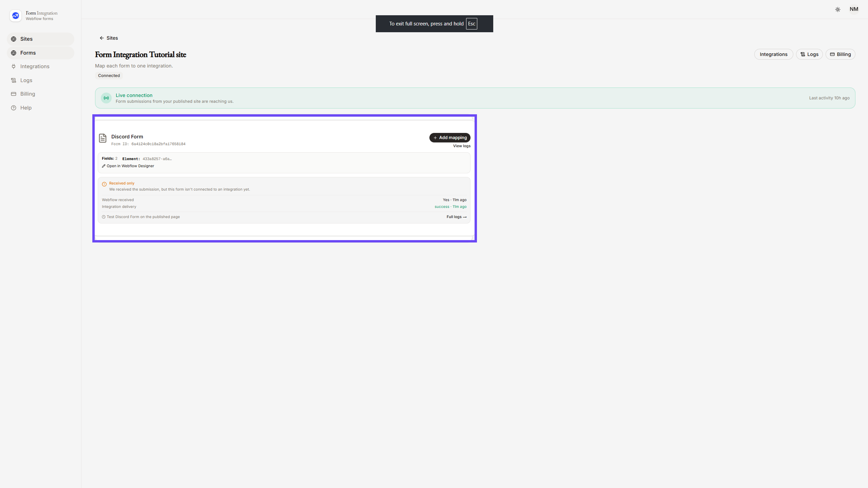This screenshot has width=868, height=488.
Task: Click 'Last activity 10h ago' text
Action: pyautogui.click(x=829, y=98)
